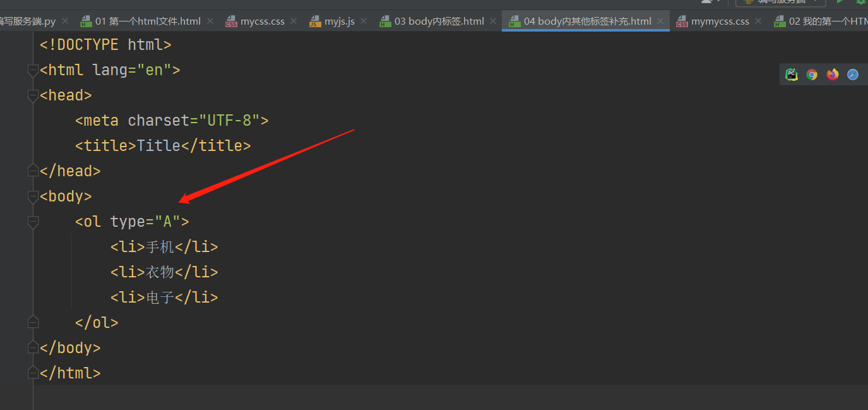Click the "UTF-8" string value
Image resolution: width=868 pixels, height=410 pixels.
[x=229, y=120]
